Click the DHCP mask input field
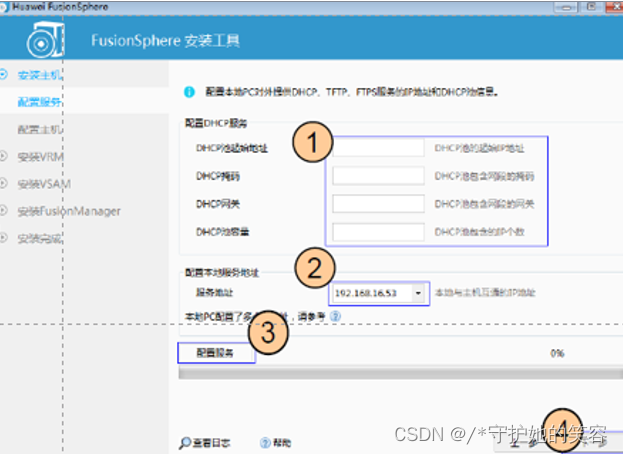Screen dimensions: 623x454 [378, 176]
